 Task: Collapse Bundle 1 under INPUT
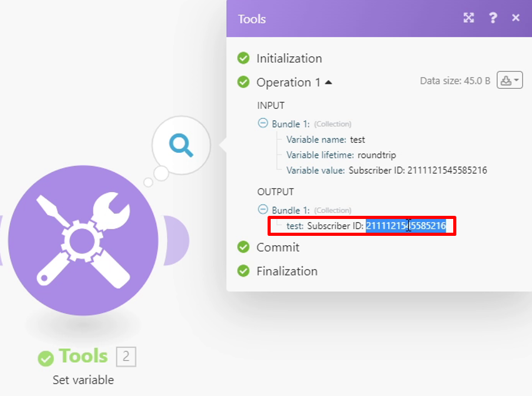[x=263, y=123]
